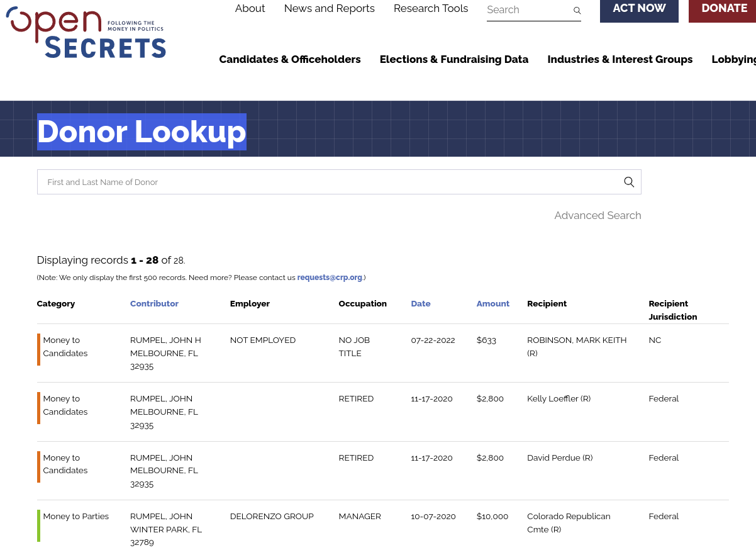Click recipient ROBINSON, MARK KEITH (R)
Image resolution: width=756 pixels, height=550 pixels.
(577, 347)
